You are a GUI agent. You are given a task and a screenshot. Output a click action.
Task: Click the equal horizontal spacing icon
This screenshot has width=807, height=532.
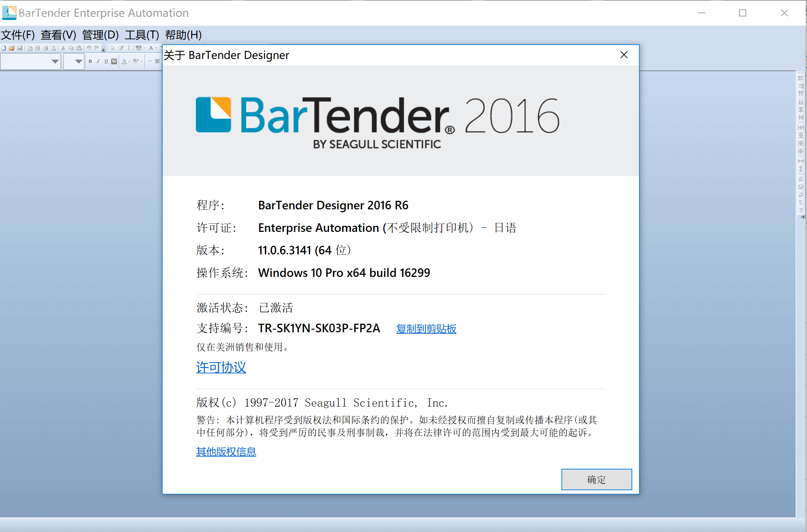coord(801,161)
